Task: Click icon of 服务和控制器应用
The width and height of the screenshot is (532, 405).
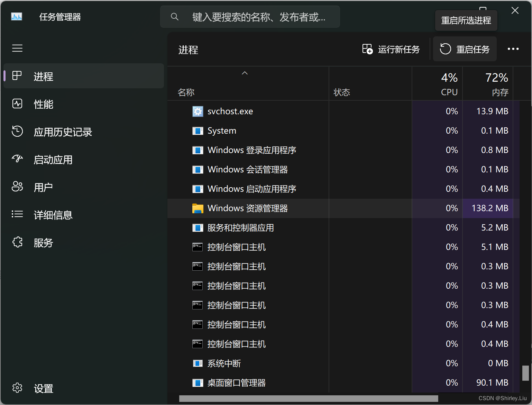Action: (x=198, y=228)
